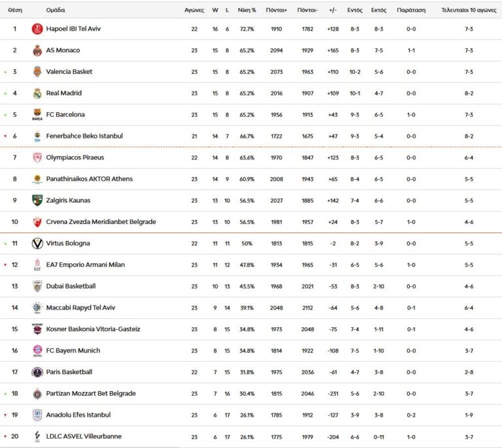Click the Real Madrid crest icon
The image size is (502, 448).
(x=37, y=93)
